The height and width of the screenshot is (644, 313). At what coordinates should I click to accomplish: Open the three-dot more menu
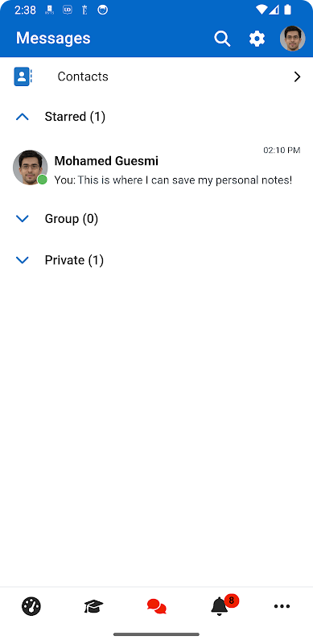pyautogui.click(x=282, y=606)
